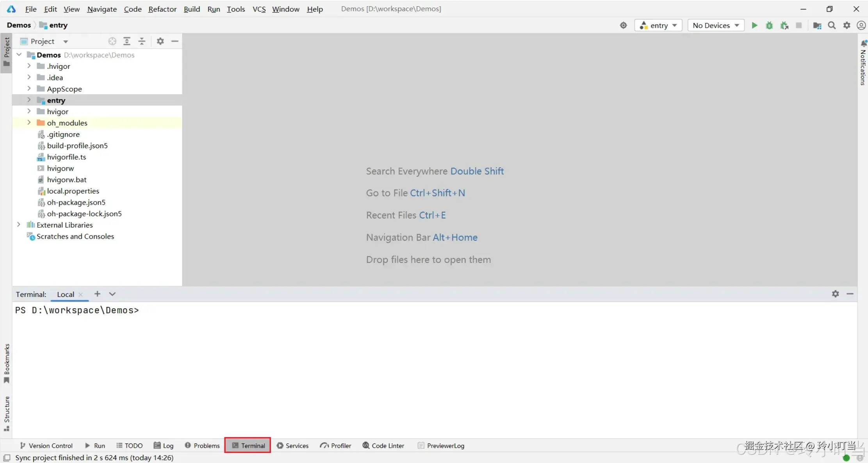The height and width of the screenshot is (463, 868).
Task: Click Expand All icon in Project panel
Action: coord(127,41)
